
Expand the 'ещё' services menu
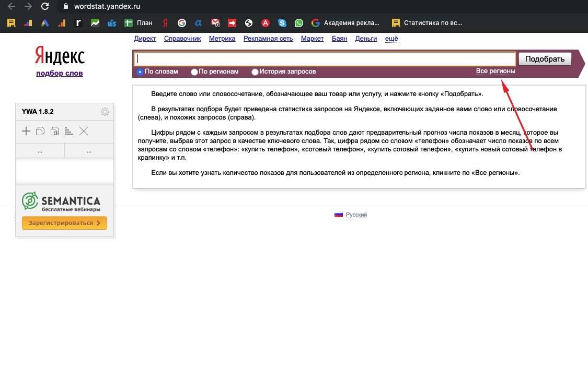click(x=391, y=39)
